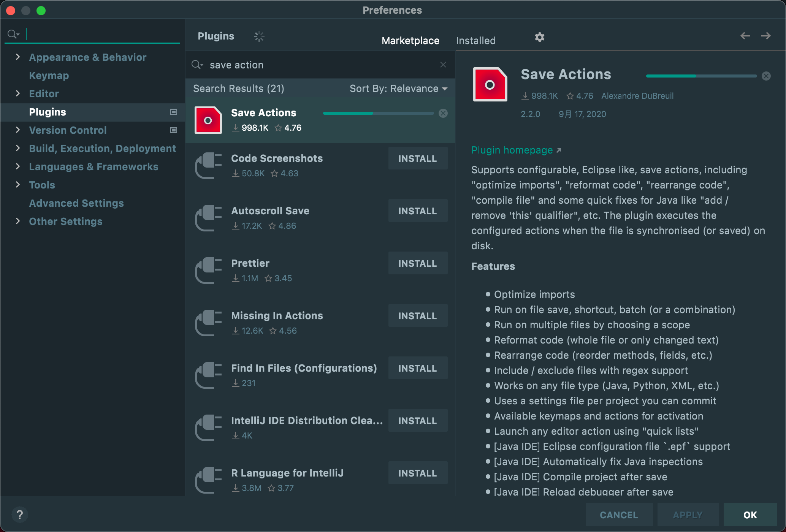Switch to the Installed tab
The height and width of the screenshot is (532, 786).
pyautogui.click(x=475, y=41)
